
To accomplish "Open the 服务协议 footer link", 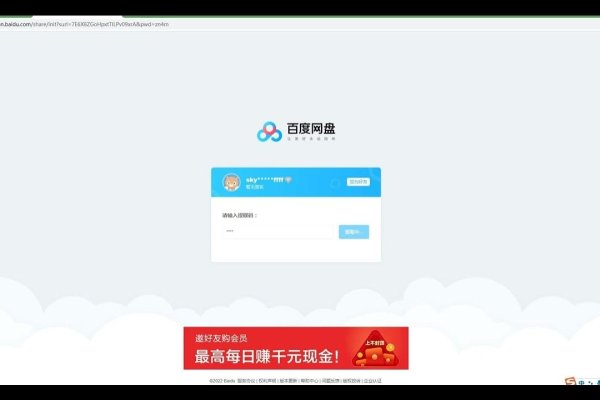I will pyautogui.click(x=246, y=381).
